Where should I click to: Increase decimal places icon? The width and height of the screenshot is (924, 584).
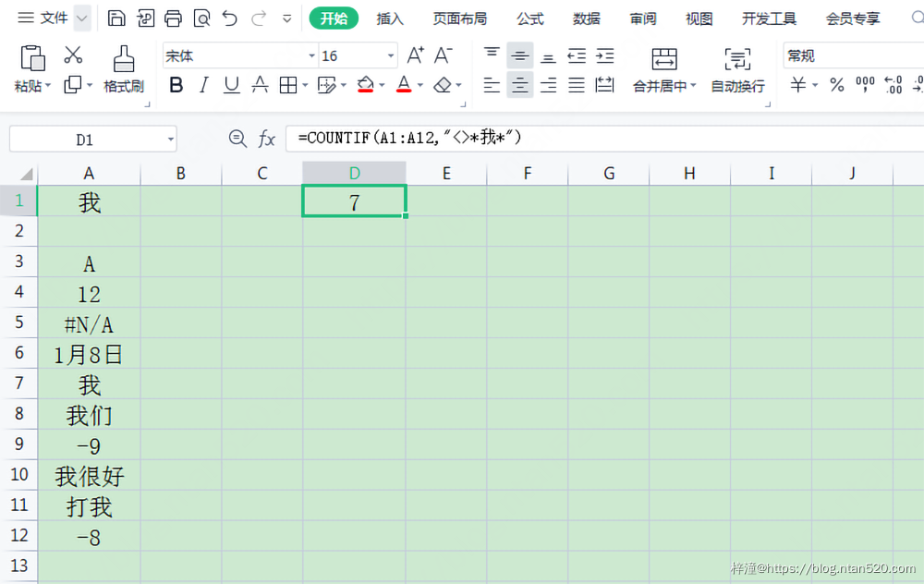coord(894,85)
